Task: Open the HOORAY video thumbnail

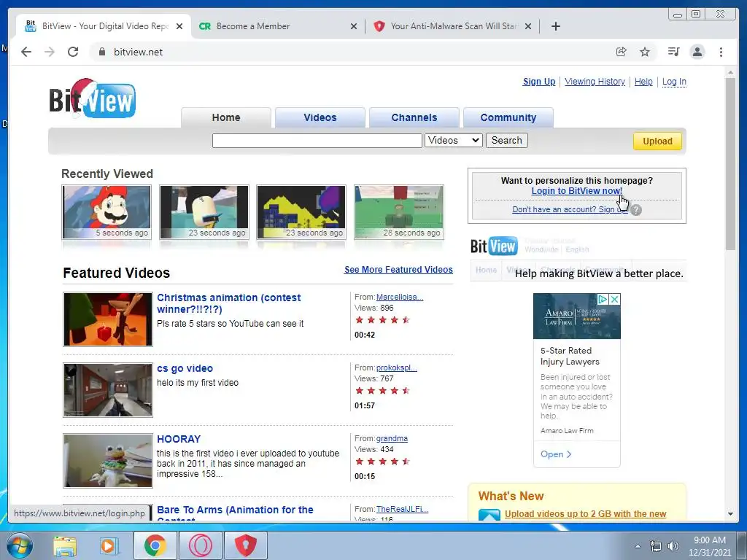Action: [x=108, y=461]
